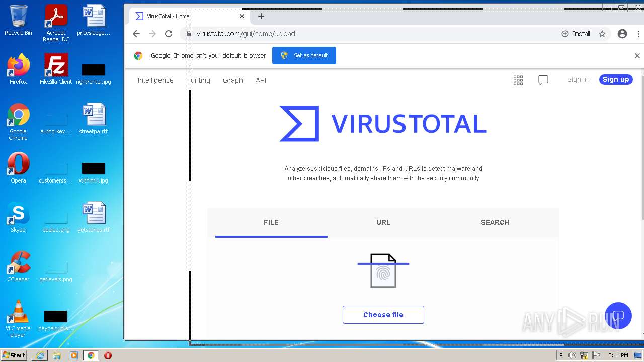Click the Sign up button
This screenshot has width=644, height=362.
(x=616, y=79)
